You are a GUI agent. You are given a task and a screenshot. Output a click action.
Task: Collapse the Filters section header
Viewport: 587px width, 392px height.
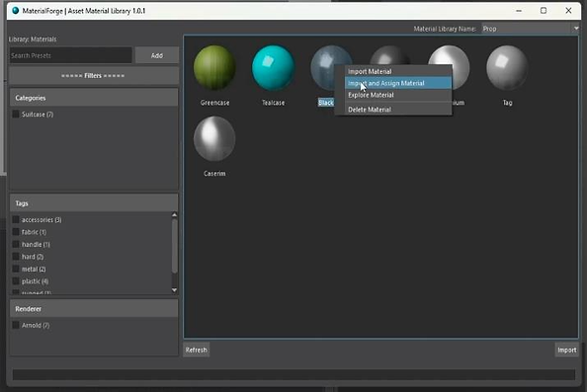coord(93,76)
